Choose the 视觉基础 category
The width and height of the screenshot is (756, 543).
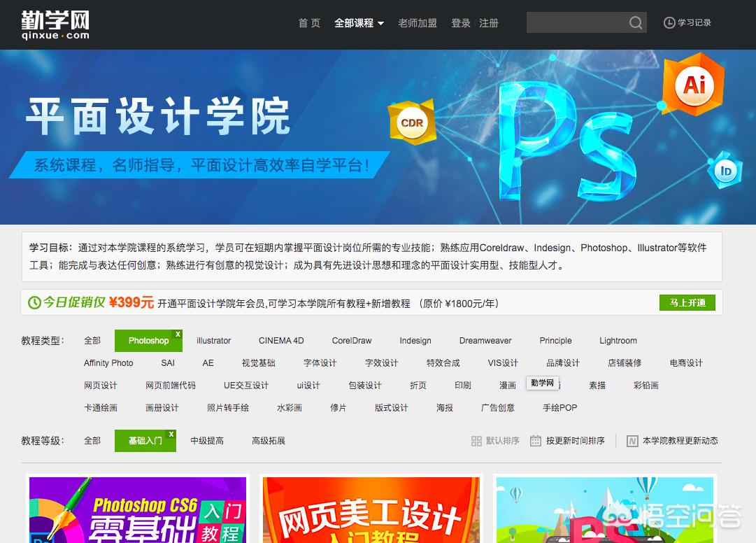(259, 362)
